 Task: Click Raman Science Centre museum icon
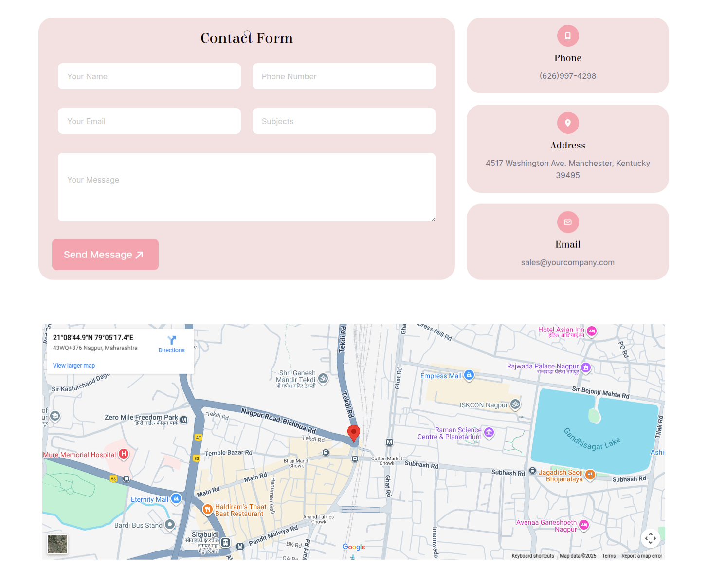click(489, 432)
